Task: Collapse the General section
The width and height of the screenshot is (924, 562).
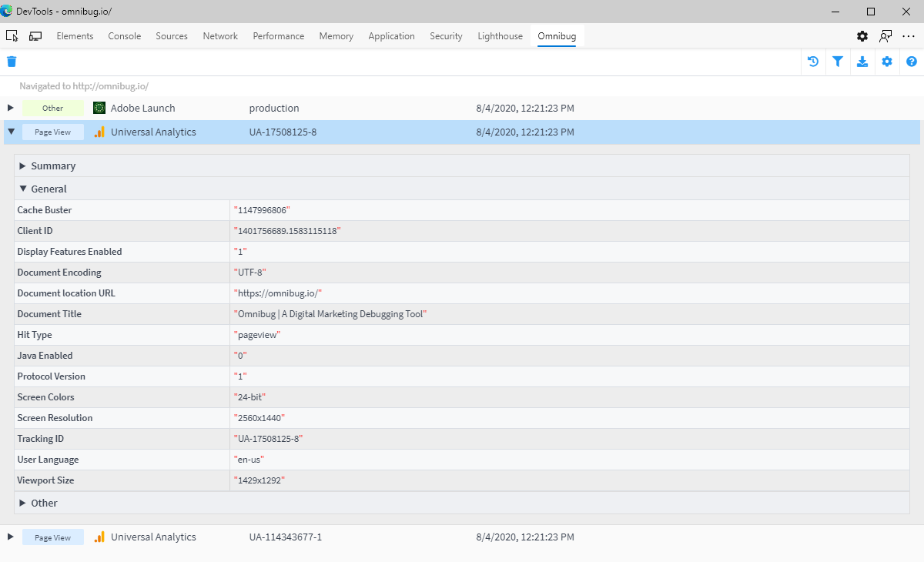Action: point(23,189)
